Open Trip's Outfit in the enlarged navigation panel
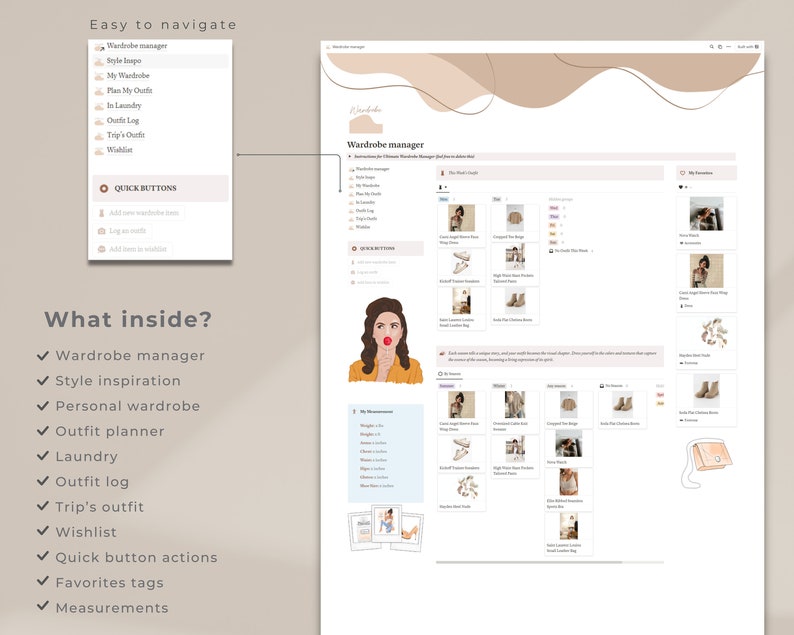The width and height of the screenshot is (794, 635). 126,135
